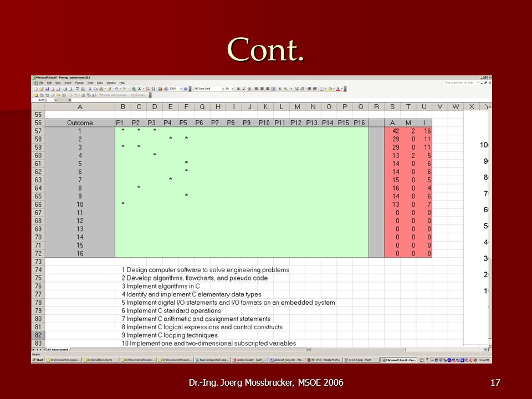Viewport: 532px width, 399px height.
Task: Click the Cut scissors icon
Action: click(x=90, y=89)
